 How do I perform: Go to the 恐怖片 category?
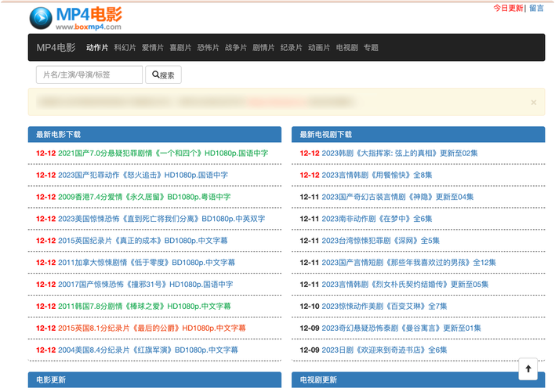tap(208, 48)
